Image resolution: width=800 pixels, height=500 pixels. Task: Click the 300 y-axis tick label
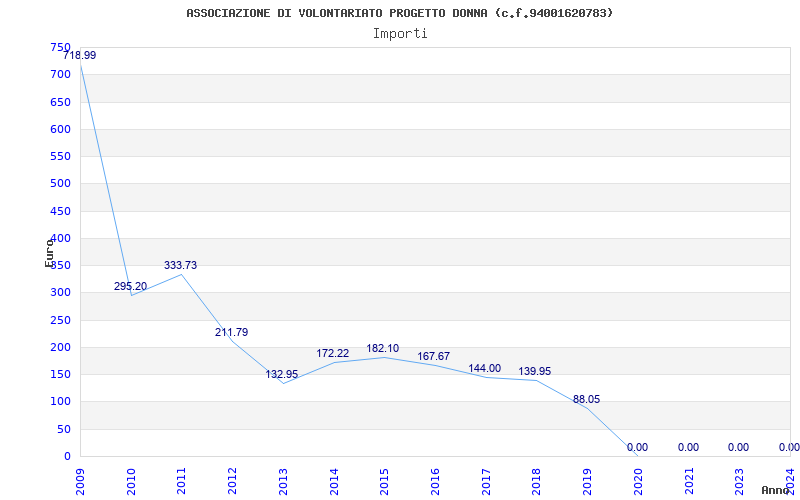coord(60,292)
